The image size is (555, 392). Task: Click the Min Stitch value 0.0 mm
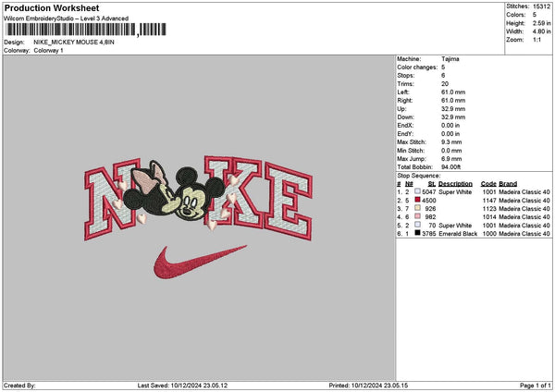pos(451,151)
